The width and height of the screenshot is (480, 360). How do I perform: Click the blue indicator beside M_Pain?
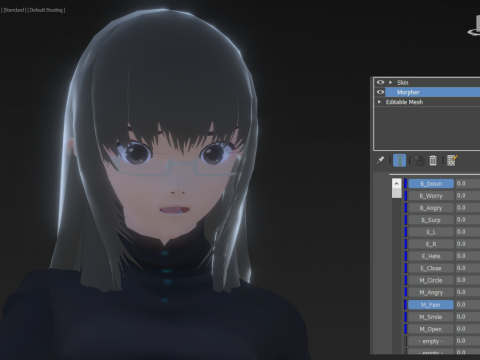coord(406,305)
